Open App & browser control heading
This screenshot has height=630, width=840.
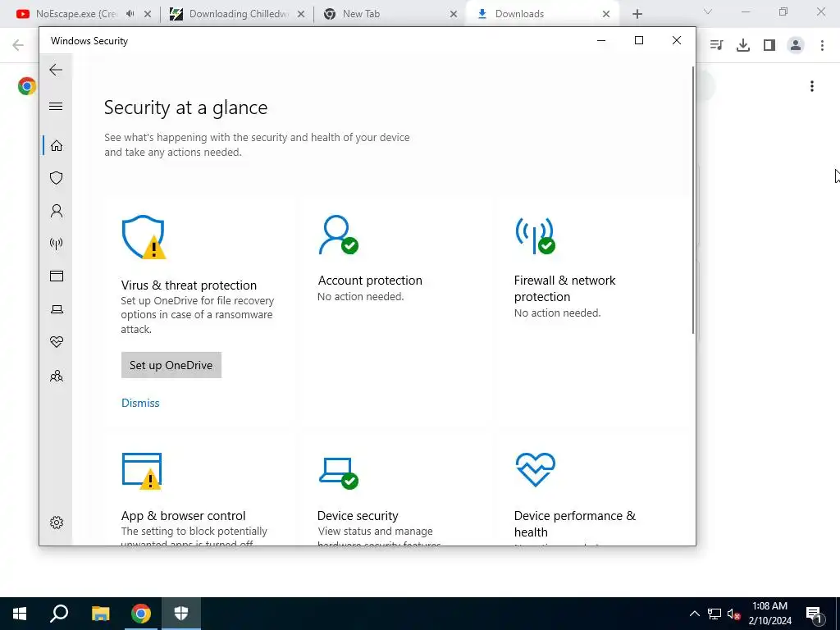click(x=183, y=516)
